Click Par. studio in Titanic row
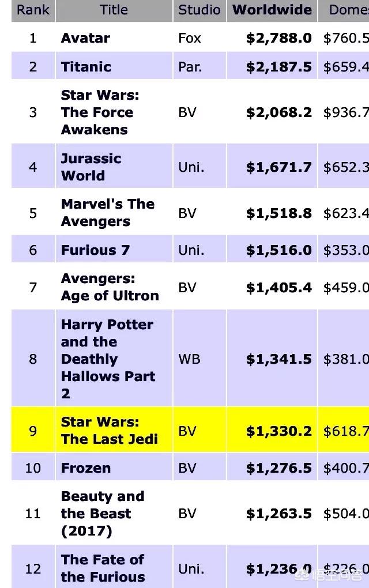This screenshot has height=588, width=369. click(190, 67)
